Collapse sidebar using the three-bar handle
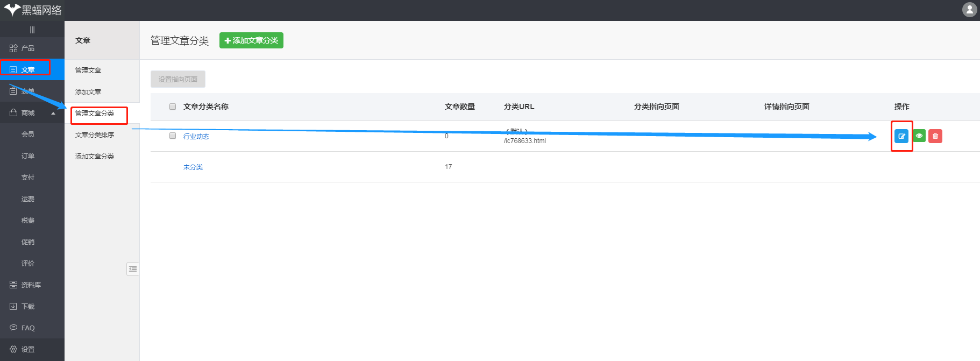Screen dimensions: 980x361 (32, 30)
